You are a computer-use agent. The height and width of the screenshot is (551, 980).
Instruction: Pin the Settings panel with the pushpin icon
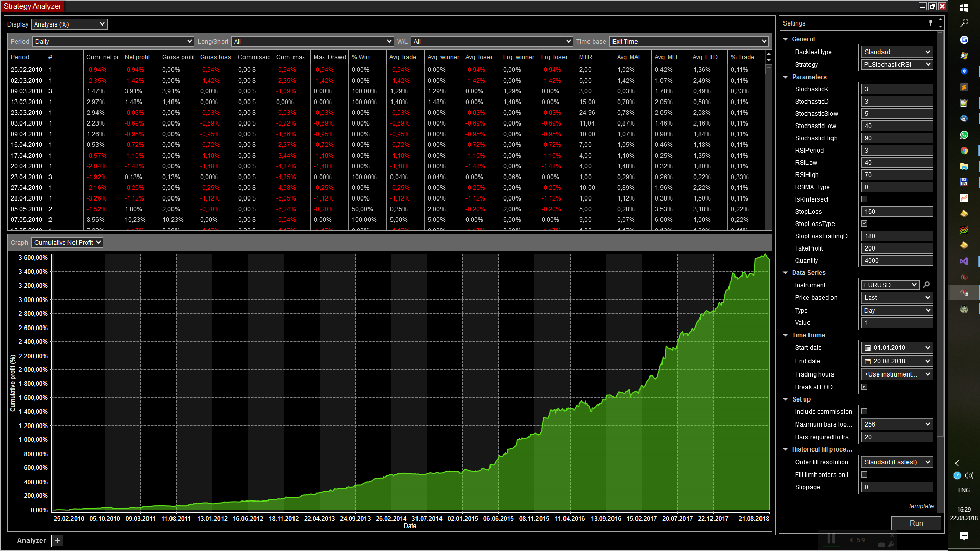[x=930, y=23]
